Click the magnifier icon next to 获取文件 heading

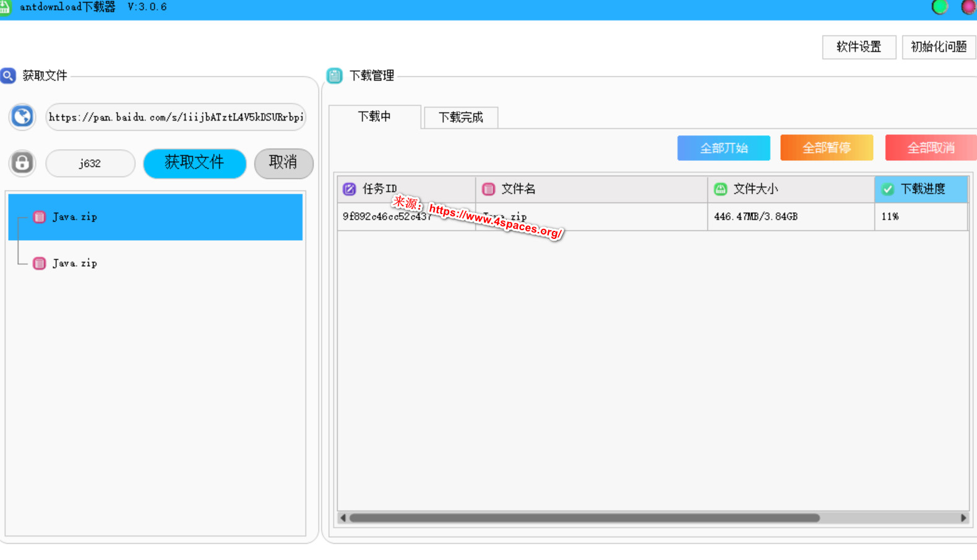click(8, 75)
